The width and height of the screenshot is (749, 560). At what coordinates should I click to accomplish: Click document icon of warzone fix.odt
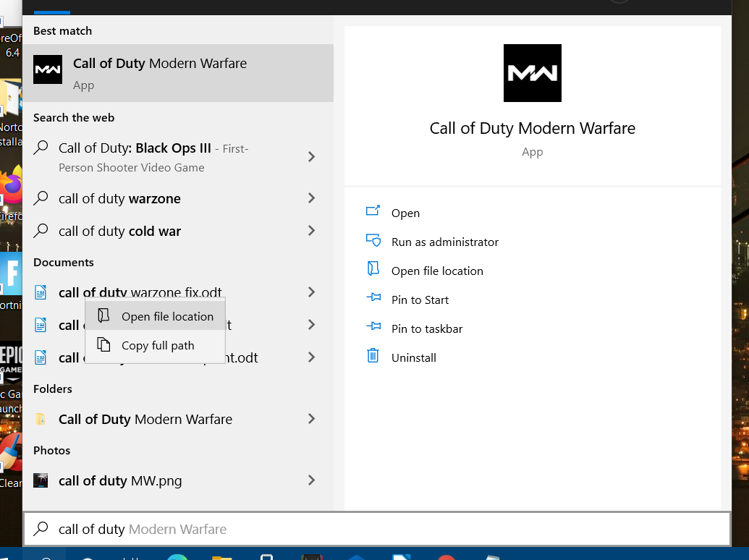point(41,292)
